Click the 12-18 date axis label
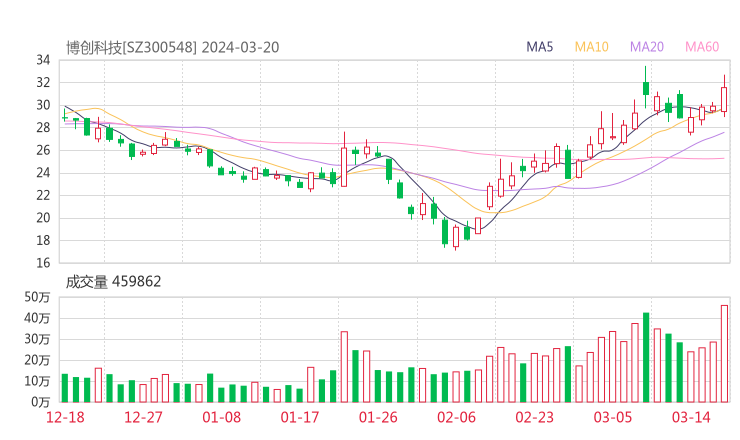The width and height of the screenshot is (740, 440). (65, 417)
